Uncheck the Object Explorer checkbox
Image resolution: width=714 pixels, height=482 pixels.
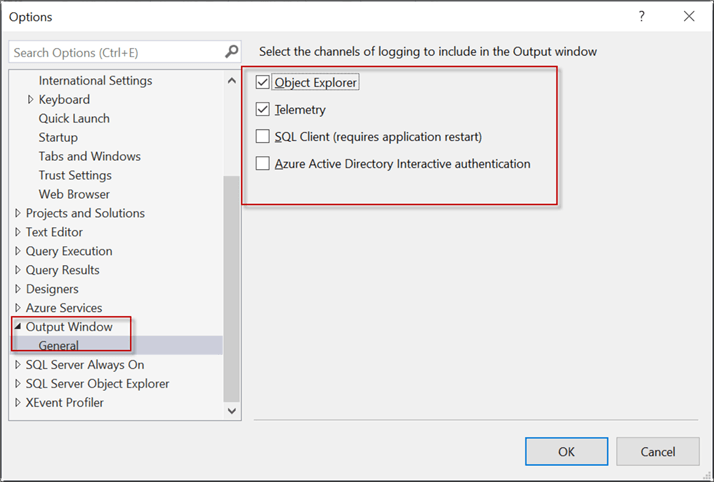263,82
